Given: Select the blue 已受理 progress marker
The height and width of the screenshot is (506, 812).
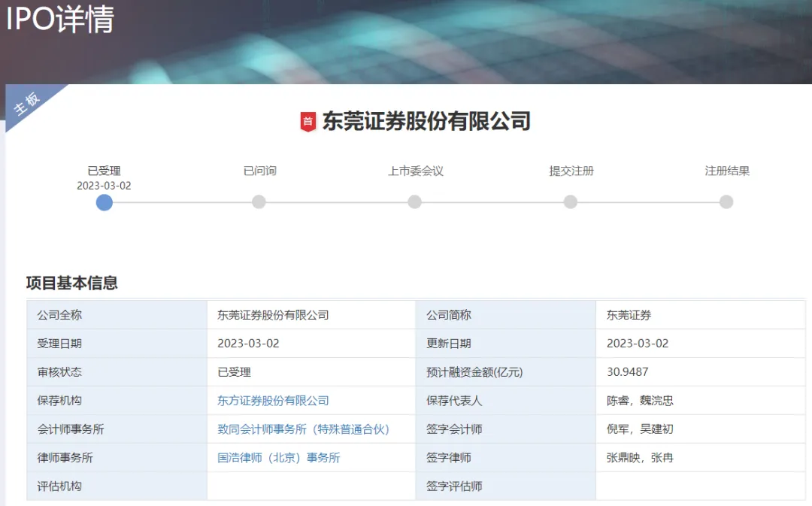Looking at the screenshot, I should 104,202.
